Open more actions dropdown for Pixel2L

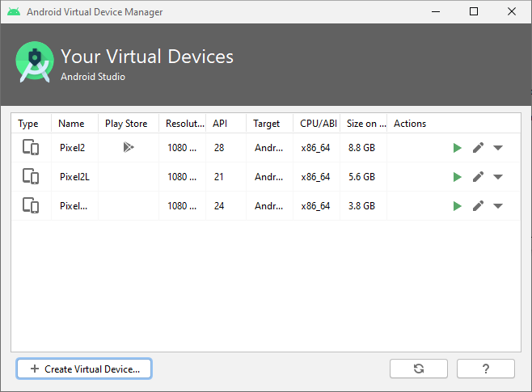pyautogui.click(x=498, y=177)
